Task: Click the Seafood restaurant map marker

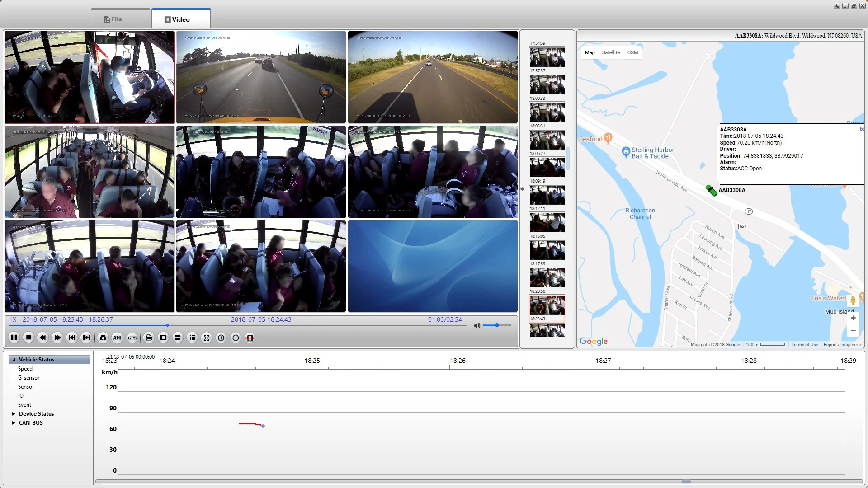Action: click(x=608, y=137)
